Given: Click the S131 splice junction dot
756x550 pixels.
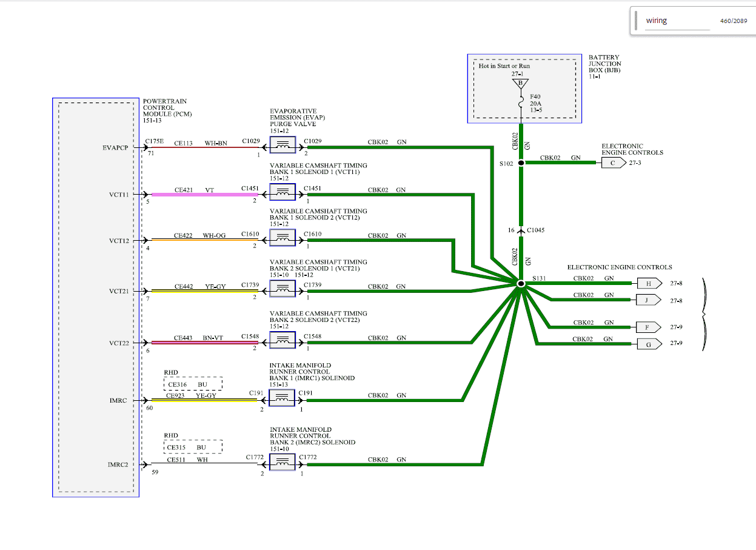Looking at the screenshot, I should (520, 283).
